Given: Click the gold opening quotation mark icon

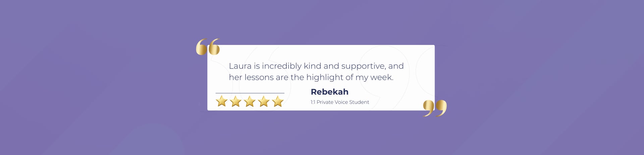Looking at the screenshot, I should coord(208,47).
